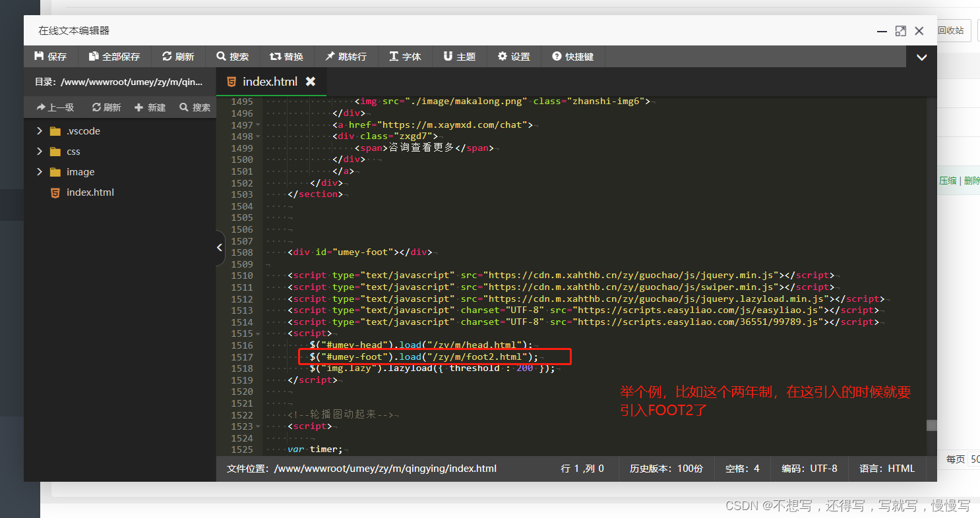Open the 搜索 search tool in top toolbar

pos(233,57)
